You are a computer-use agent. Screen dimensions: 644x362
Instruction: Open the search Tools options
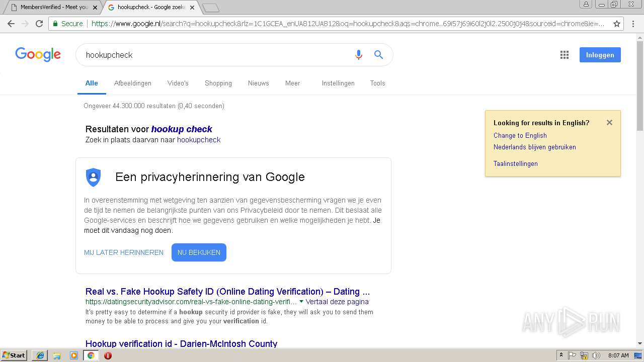377,83
